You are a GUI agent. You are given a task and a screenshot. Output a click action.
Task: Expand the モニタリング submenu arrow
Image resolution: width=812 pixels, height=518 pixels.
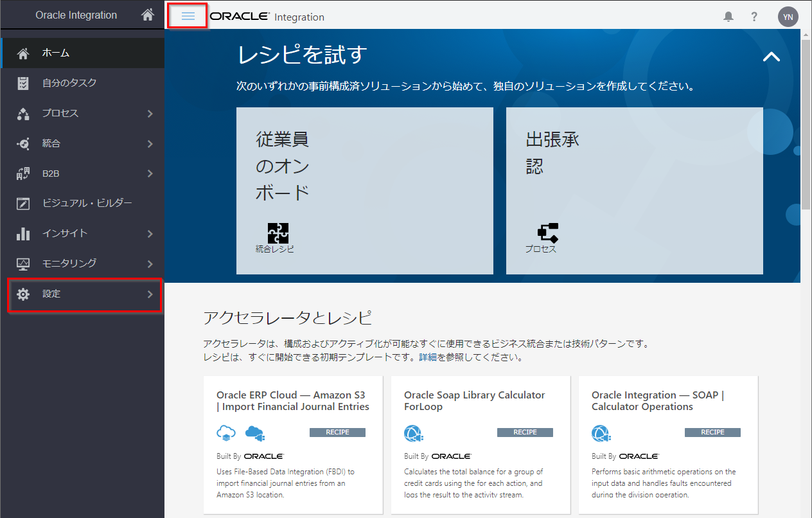pos(150,264)
